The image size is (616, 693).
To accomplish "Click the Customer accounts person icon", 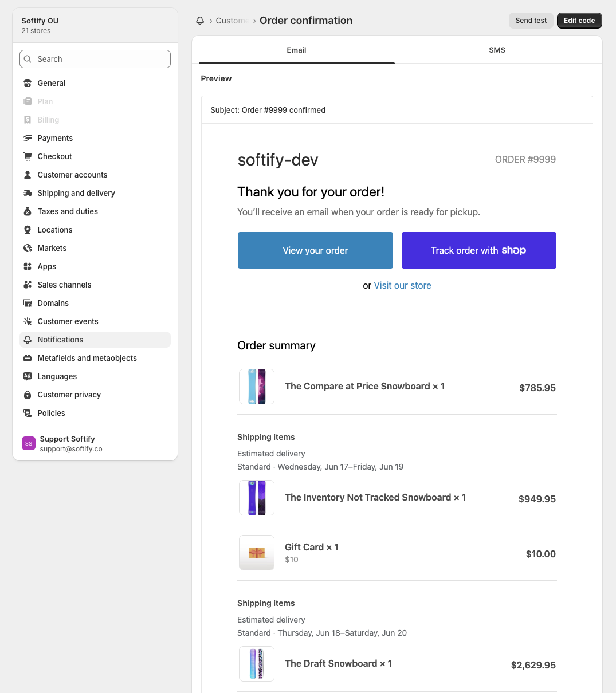I will [28, 175].
